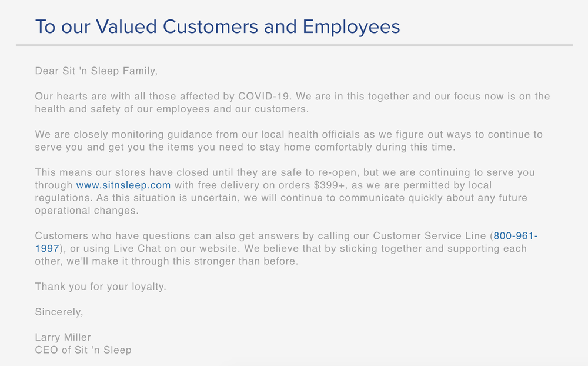Screen dimensions: 588x366
Task: Click the "Larry Miller" signature name
Action: click(63, 337)
